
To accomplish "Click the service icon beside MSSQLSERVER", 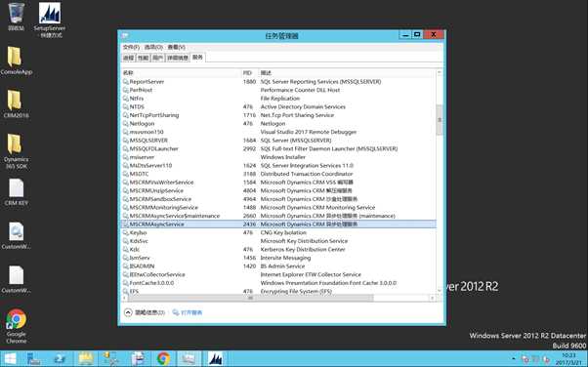I will [x=126, y=141].
